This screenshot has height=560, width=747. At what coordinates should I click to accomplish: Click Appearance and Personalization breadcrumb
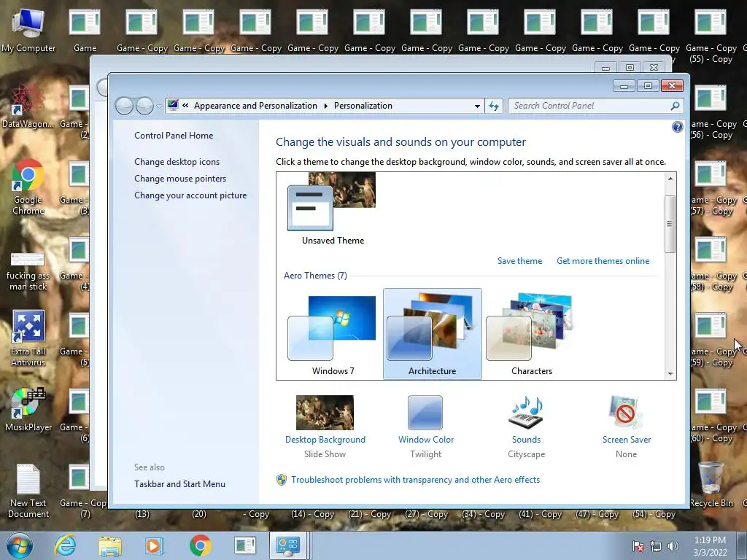point(255,106)
